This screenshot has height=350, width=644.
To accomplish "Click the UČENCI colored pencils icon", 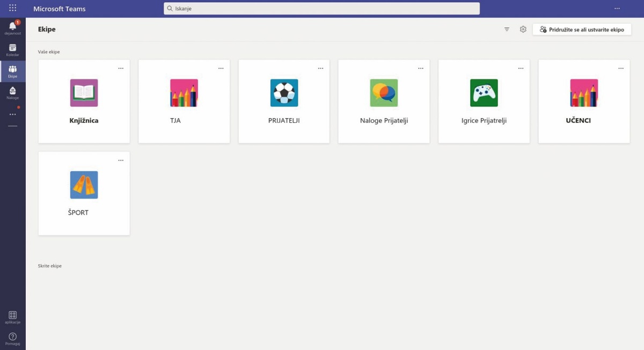I will pyautogui.click(x=584, y=93).
